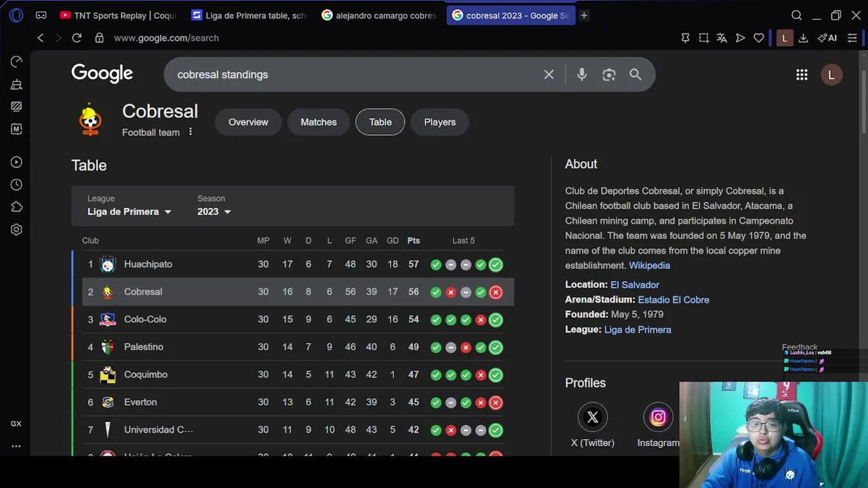Pin icon in address bar toolbar
This screenshot has width=868, height=488.
pos(686,38)
